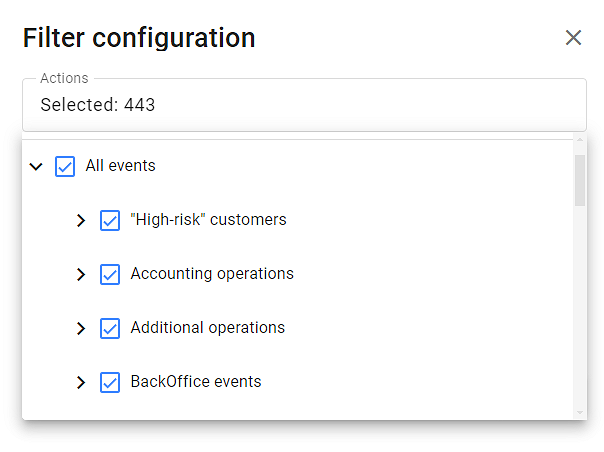
Task: Toggle the BackOffice events checkbox
Action: point(110,383)
